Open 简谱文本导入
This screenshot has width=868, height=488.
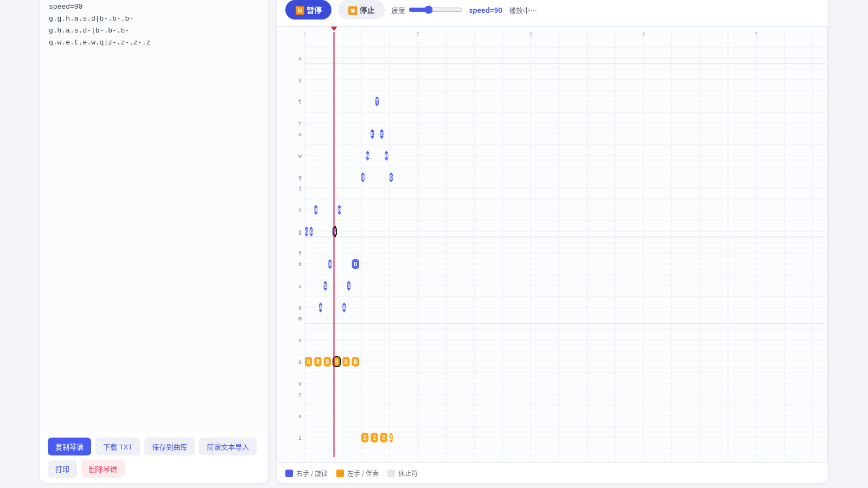[x=228, y=447]
